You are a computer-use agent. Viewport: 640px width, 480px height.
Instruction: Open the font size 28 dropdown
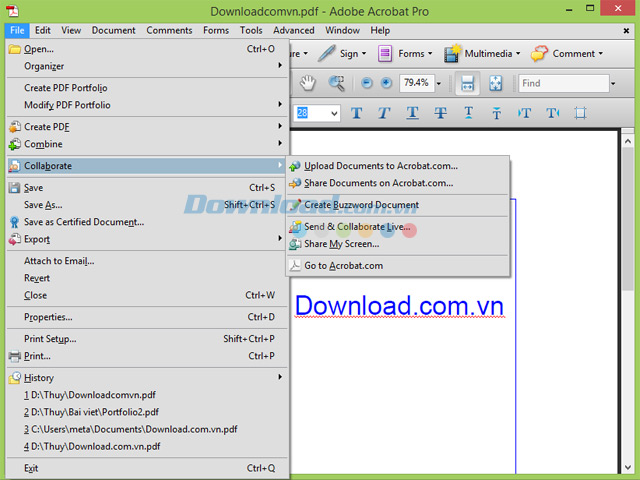pyautogui.click(x=334, y=113)
